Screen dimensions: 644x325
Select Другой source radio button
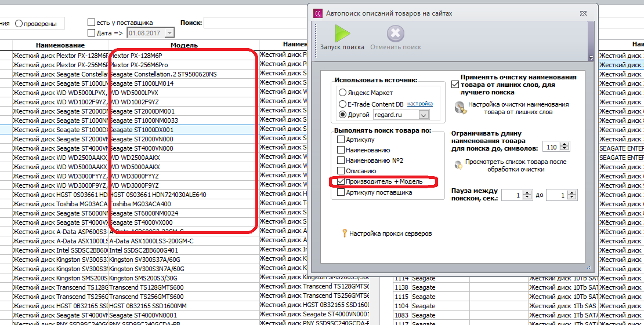(x=342, y=115)
